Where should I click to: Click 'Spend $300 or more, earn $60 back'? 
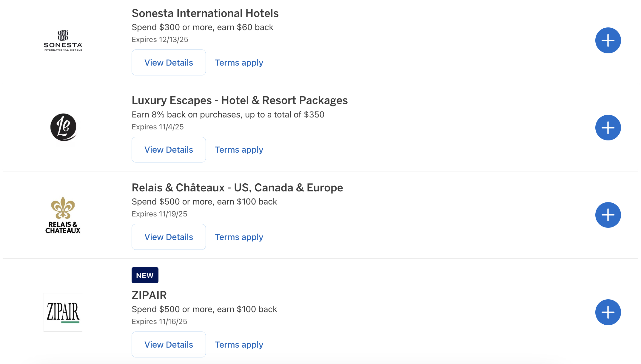click(x=202, y=27)
